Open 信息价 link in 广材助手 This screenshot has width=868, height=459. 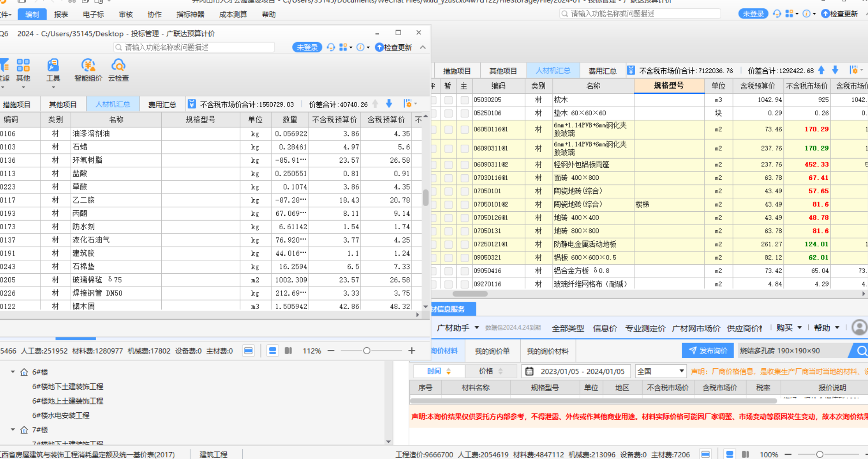click(x=605, y=328)
